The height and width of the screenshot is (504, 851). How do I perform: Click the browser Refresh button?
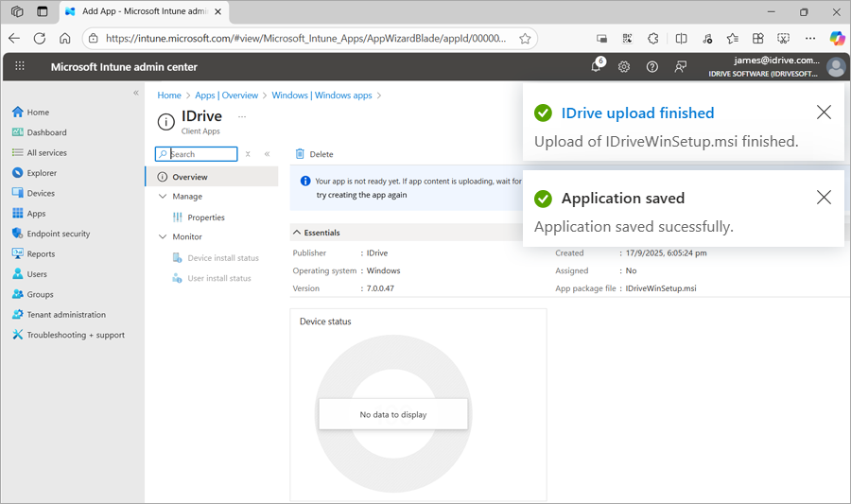point(40,39)
